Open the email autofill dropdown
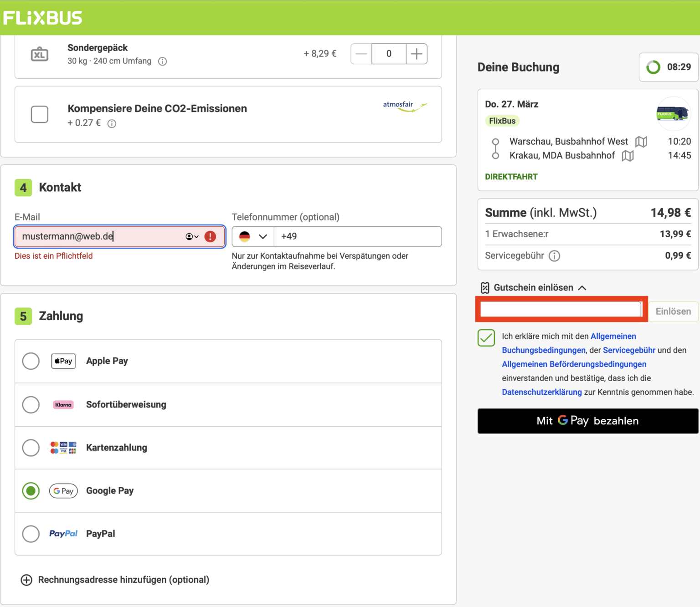700x607 pixels. (191, 236)
